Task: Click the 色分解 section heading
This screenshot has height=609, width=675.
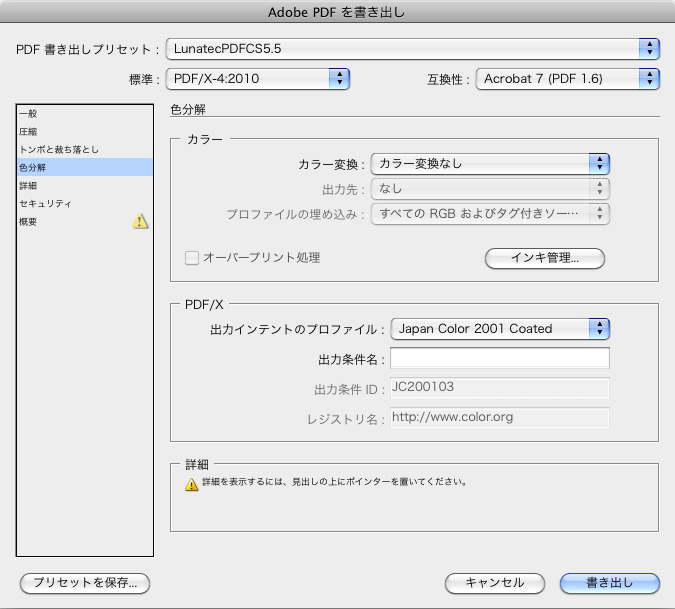Action: click(x=188, y=109)
